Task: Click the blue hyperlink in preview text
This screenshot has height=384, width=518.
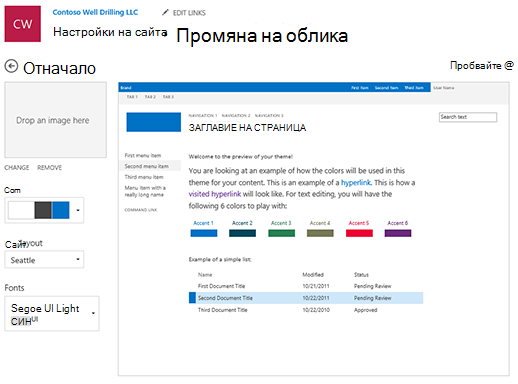Action: click(x=356, y=183)
